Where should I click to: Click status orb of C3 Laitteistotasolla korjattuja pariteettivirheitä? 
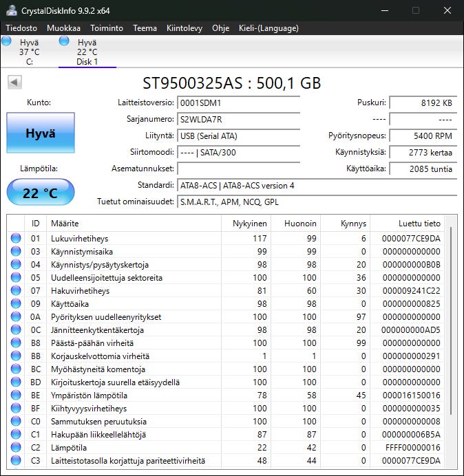click(x=16, y=460)
